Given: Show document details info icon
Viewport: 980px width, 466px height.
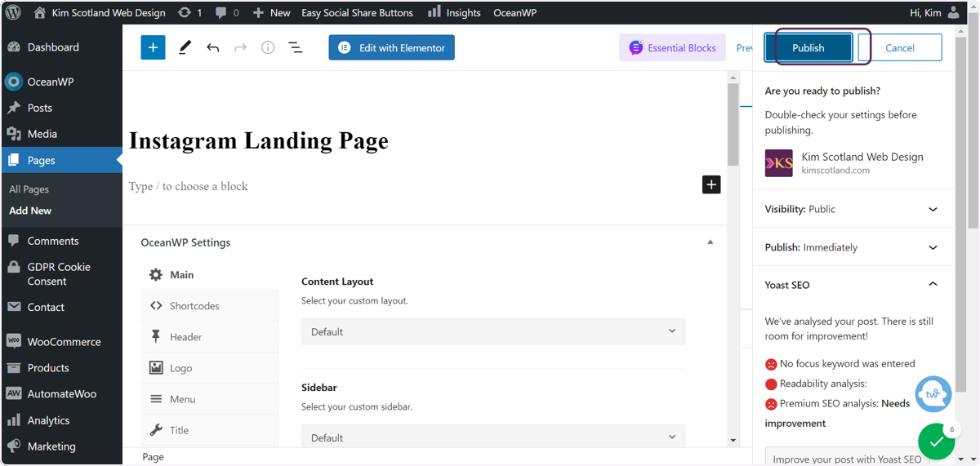Looking at the screenshot, I should pyautogui.click(x=268, y=47).
